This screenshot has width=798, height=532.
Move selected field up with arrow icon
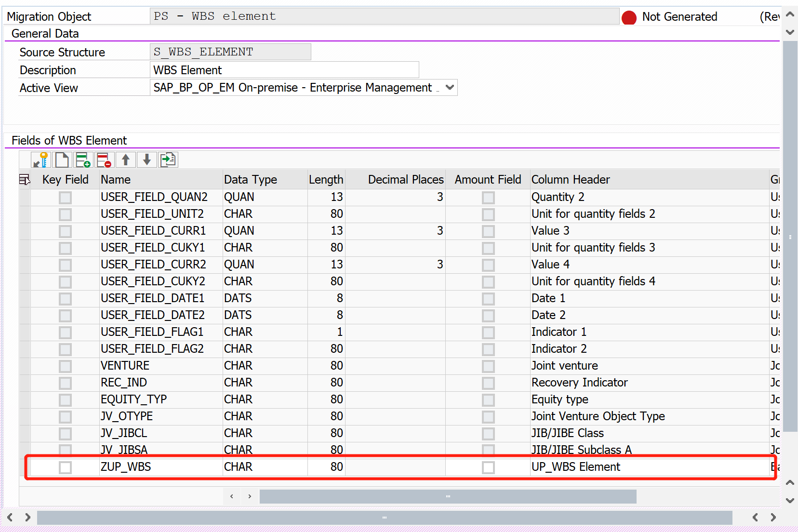125,160
